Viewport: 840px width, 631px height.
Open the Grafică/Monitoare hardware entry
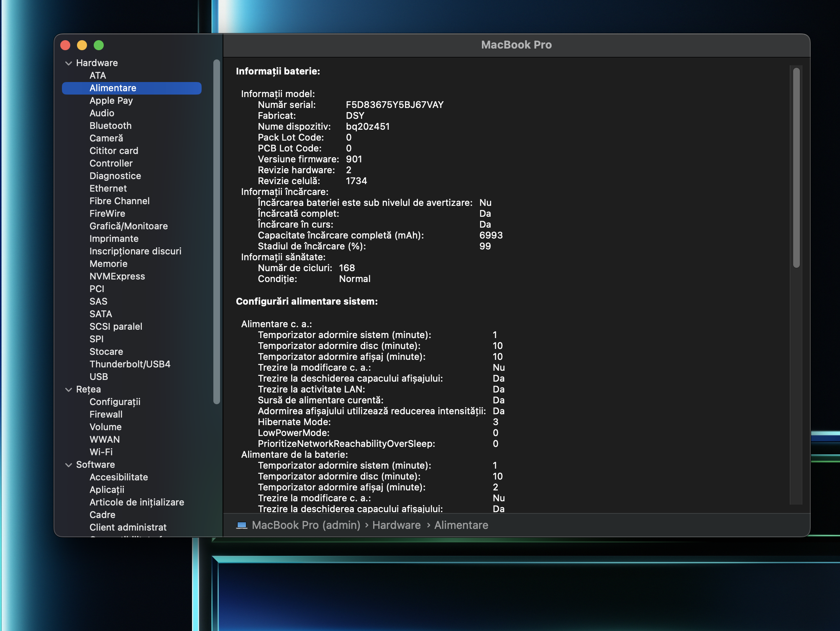tap(128, 226)
